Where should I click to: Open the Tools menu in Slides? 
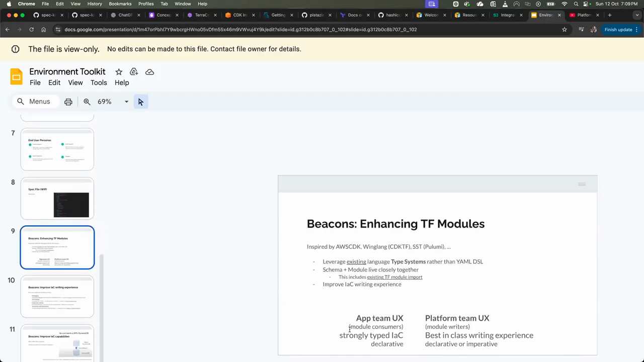pyautogui.click(x=99, y=82)
